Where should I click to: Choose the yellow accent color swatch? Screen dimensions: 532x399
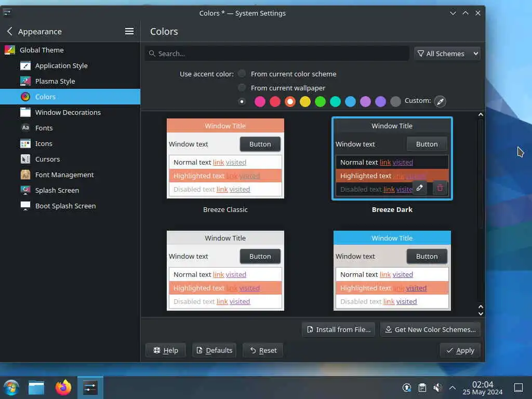point(305,101)
